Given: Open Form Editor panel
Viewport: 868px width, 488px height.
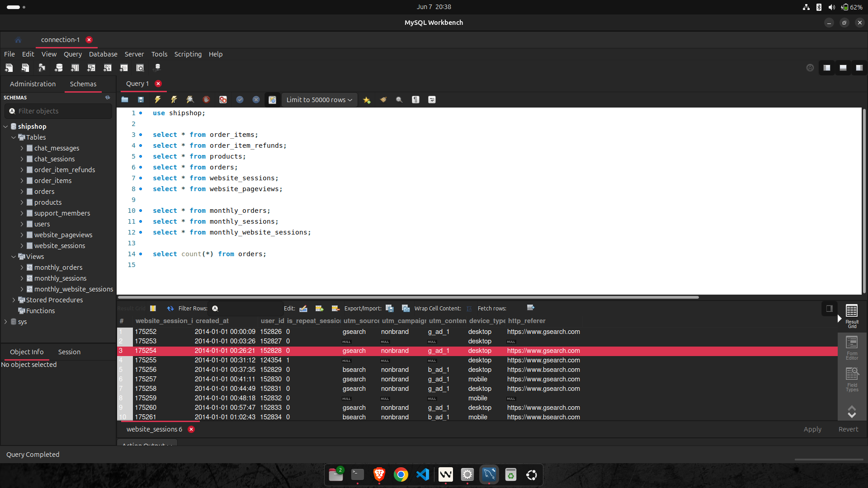Looking at the screenshot, I should (x=852, y=348).
